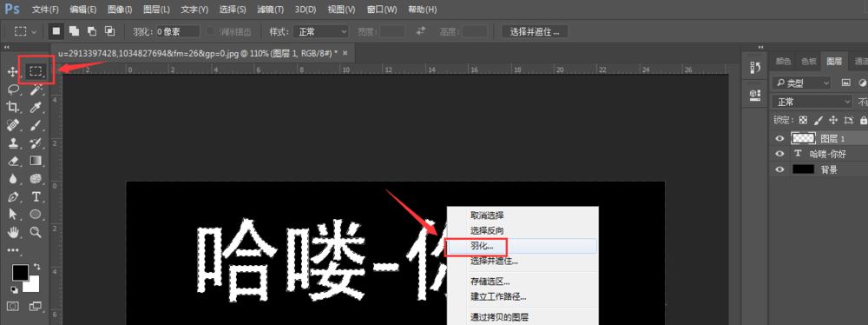Filter layers by pixel type
868x325 pixels.
(x=845, y=83)
